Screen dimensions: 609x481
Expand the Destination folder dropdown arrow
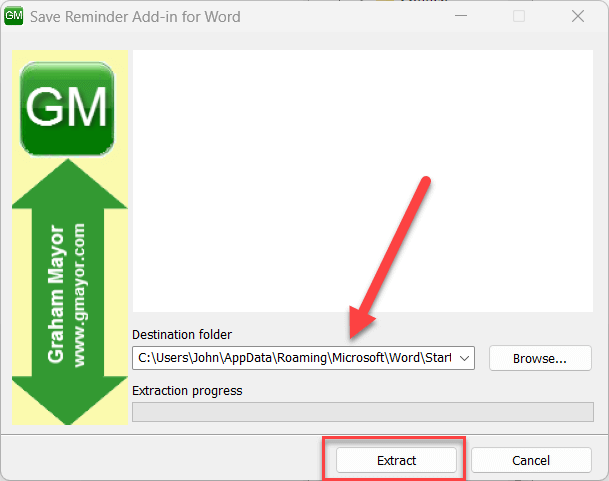click(x=465, y=358)
